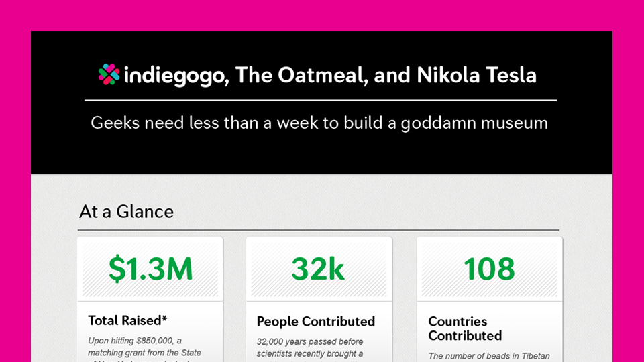
Task: Click "Nikola Tesla" in the headline
Action: pos(476,74)
